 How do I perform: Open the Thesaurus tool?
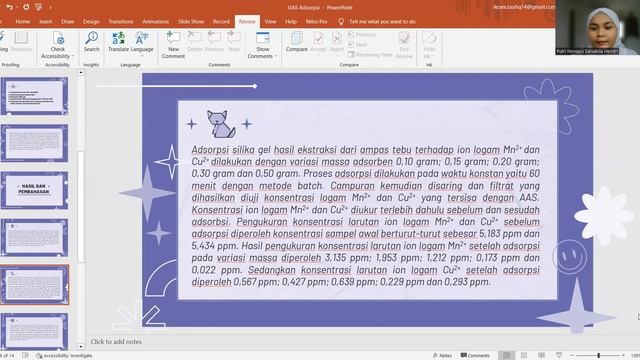coord(21,42)
